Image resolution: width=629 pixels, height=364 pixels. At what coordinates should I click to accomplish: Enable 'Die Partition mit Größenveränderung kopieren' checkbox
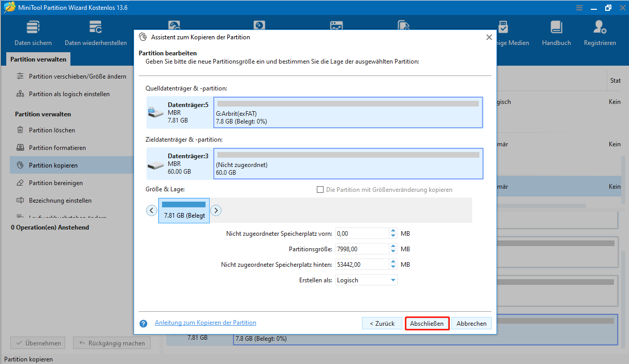tap(320, 190)
